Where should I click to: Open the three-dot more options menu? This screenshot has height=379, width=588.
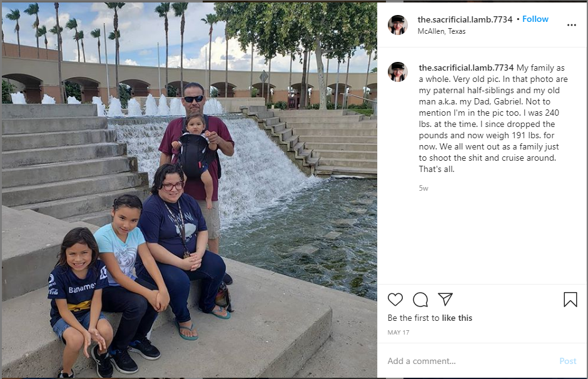571,25
